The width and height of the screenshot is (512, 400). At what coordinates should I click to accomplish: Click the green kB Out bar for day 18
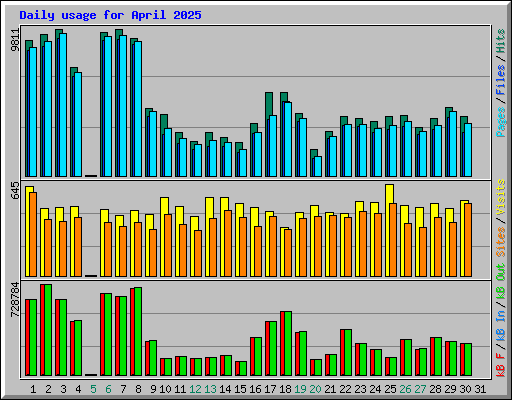288,344
